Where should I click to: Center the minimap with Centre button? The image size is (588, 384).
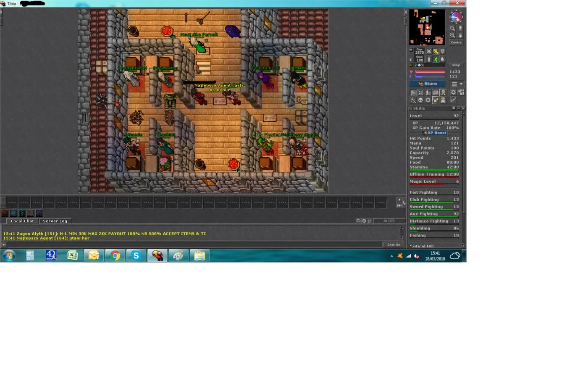(x=456, y=42)
